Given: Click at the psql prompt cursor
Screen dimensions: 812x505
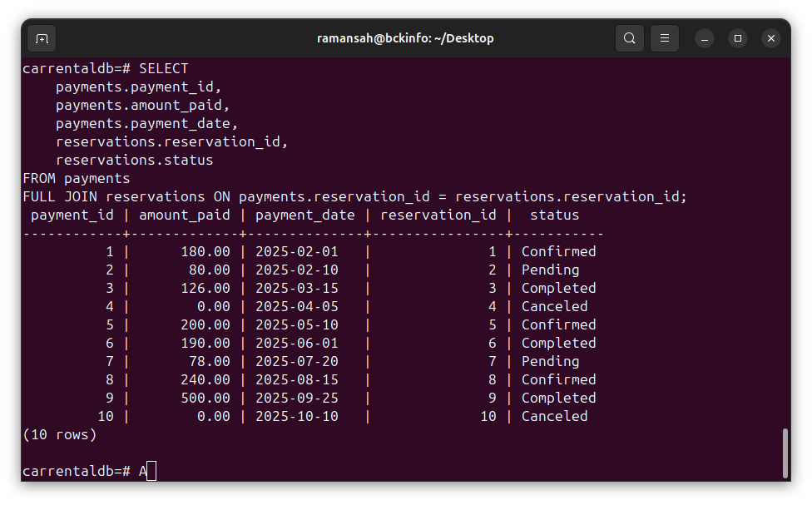Looking at the screenshot, I should coord(151,471).
